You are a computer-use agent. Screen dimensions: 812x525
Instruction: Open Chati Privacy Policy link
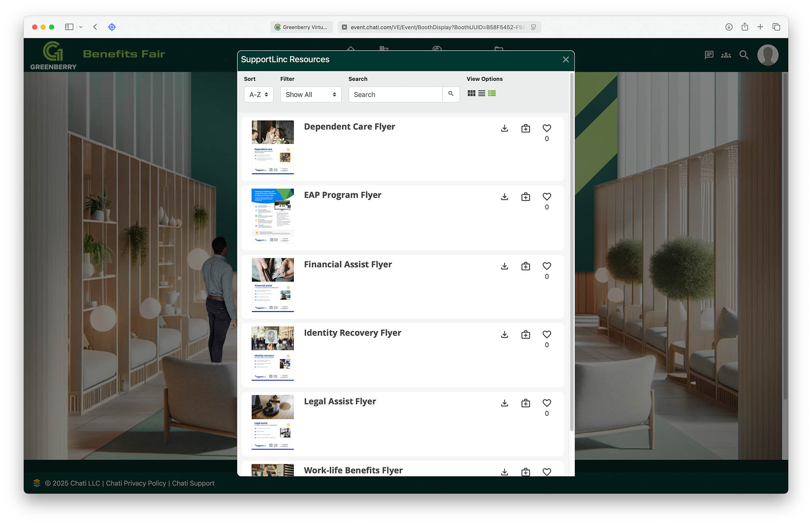coord(136,483)
